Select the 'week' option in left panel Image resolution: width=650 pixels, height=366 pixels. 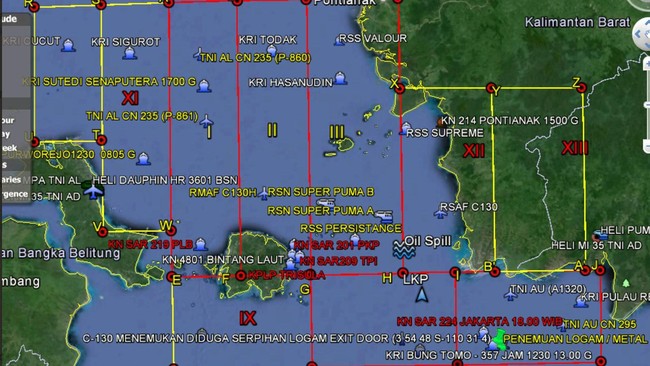(x=9, y=148)
